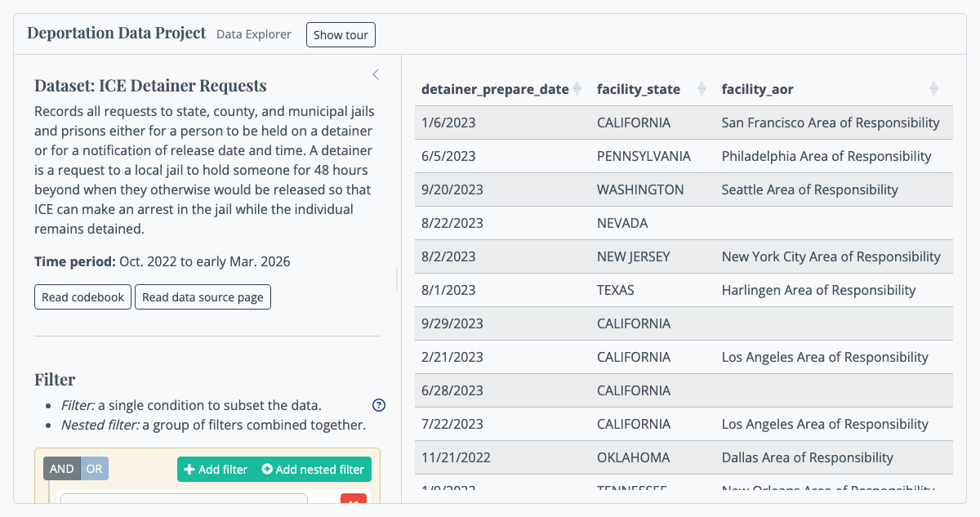980x517 pixels.
Task: Sort by detainer_prepare_date column arrows
Action: 577,89
